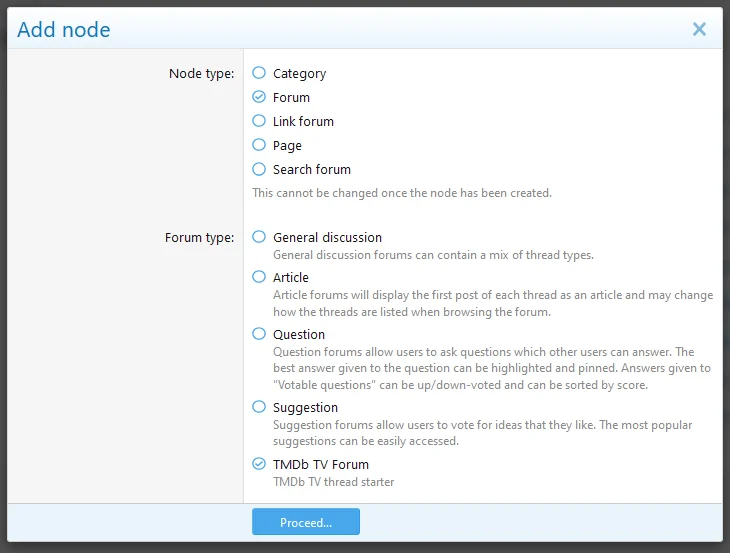
Task: Select the Forum node type option
Action: pos(259,97)
